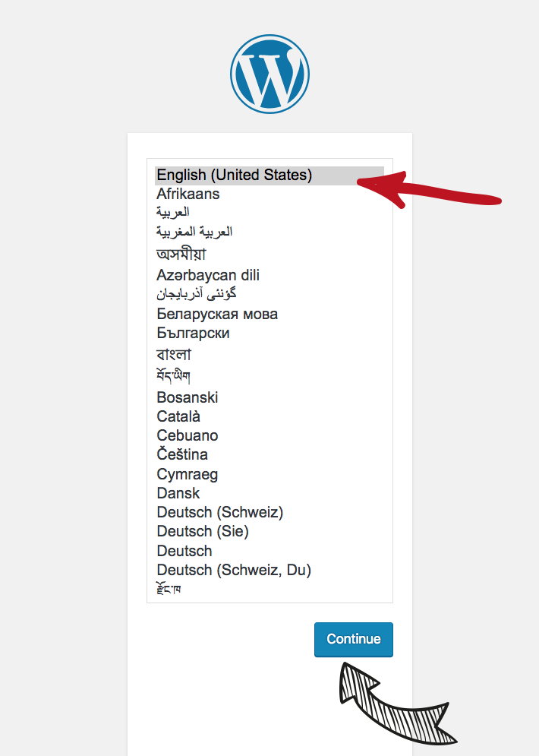Select العربية المغربية language
Viewport: 539px width, 756px height.
coord(194,231)
